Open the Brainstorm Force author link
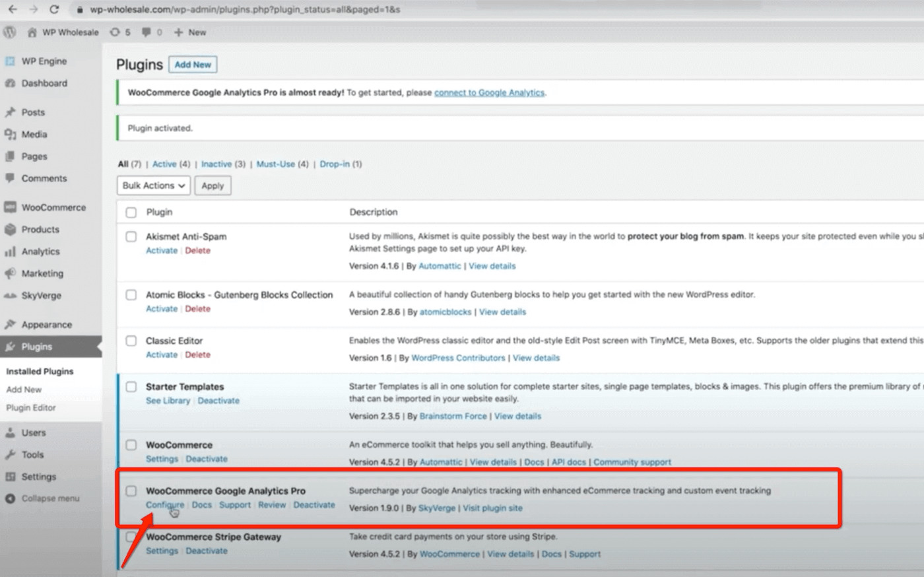Image resolution: width=924 pixels, height=577 pixels. [x=453, y=417]
